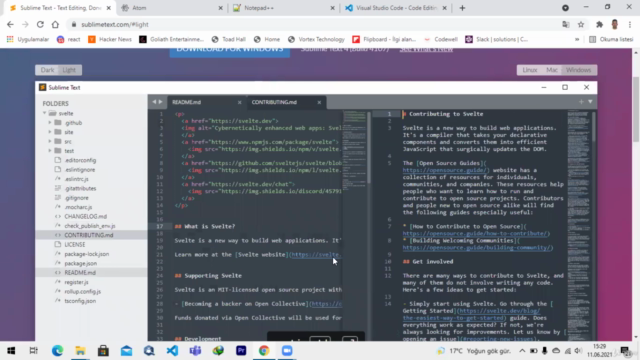640x360 pixels.
Task: Open Premiere Pro from taskbar
Action: click(241, 351)
